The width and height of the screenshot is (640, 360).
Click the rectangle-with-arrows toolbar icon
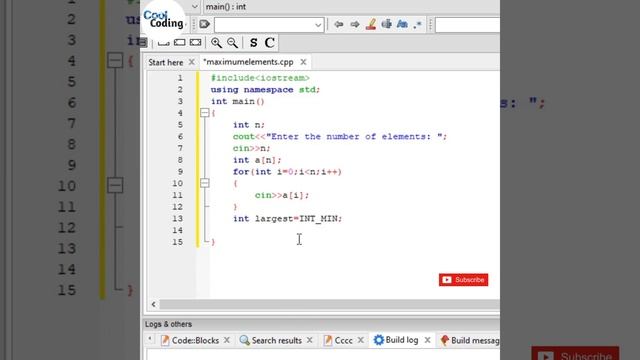[x=196, y=42]
